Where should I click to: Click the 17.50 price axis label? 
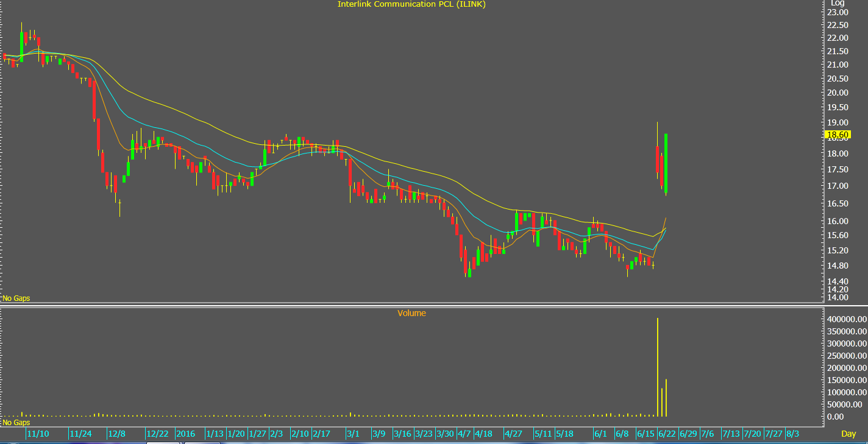pyautogui.click(x=838, y=169)
